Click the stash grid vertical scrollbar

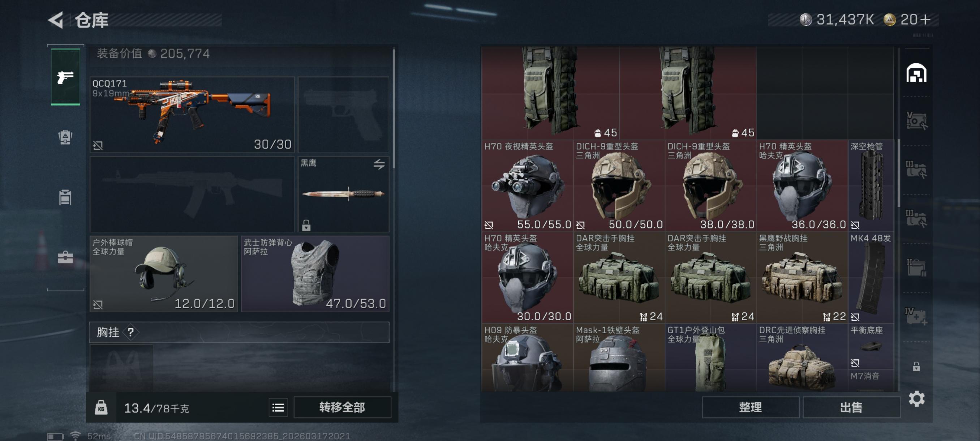(x=898, y=173)
